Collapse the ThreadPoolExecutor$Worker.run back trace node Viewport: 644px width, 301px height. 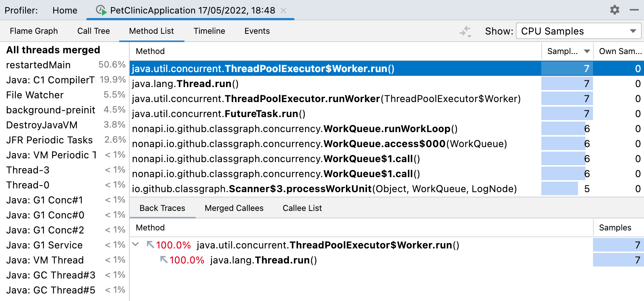136,245
